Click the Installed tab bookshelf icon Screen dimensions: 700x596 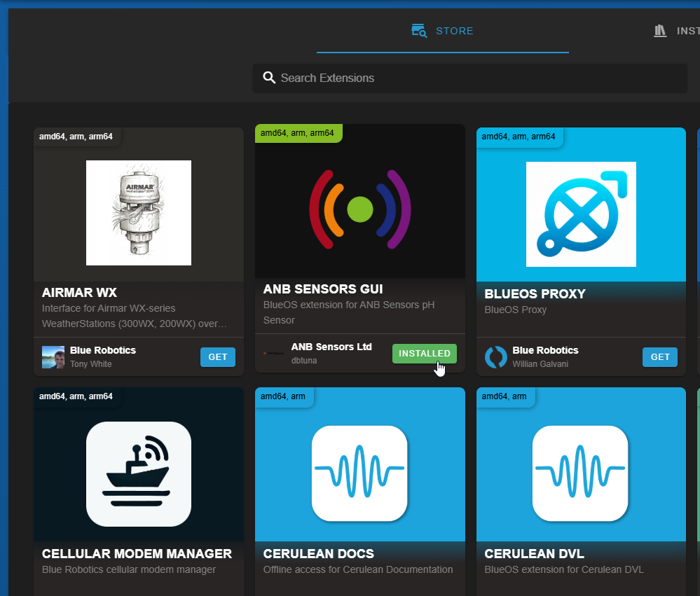[x=660, y=31]
